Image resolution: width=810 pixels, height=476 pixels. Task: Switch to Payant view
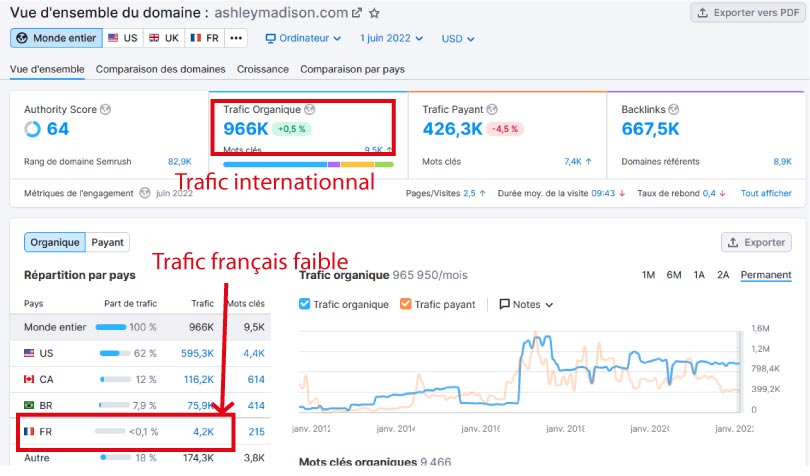107,242
